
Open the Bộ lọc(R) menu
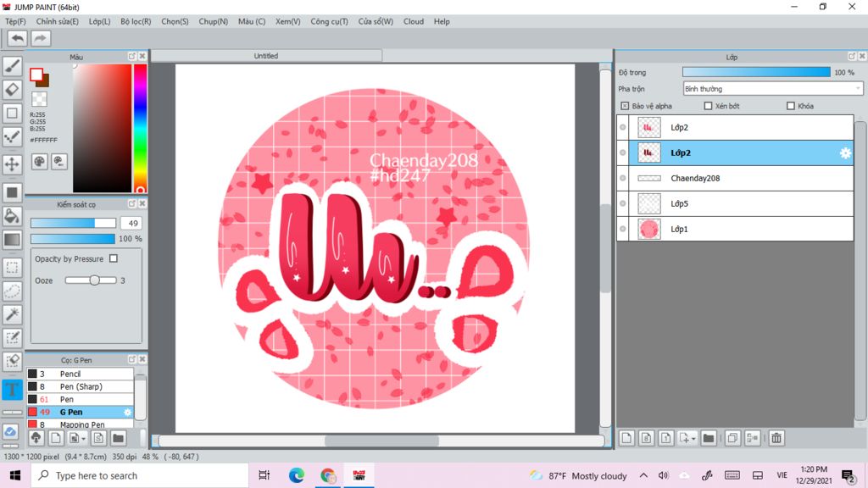pos(136,21)
